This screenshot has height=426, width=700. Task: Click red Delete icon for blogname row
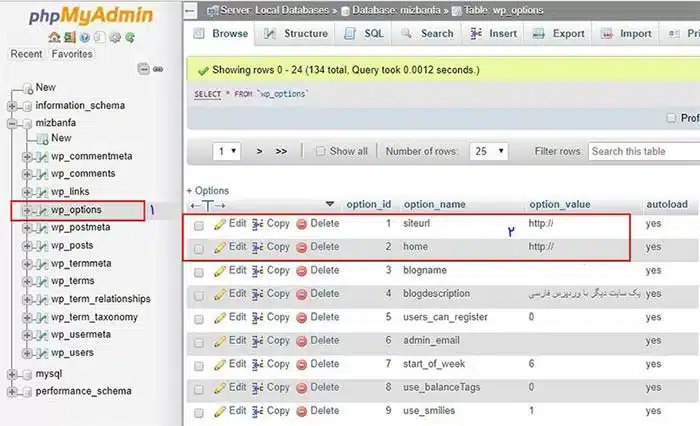point(302,271)
